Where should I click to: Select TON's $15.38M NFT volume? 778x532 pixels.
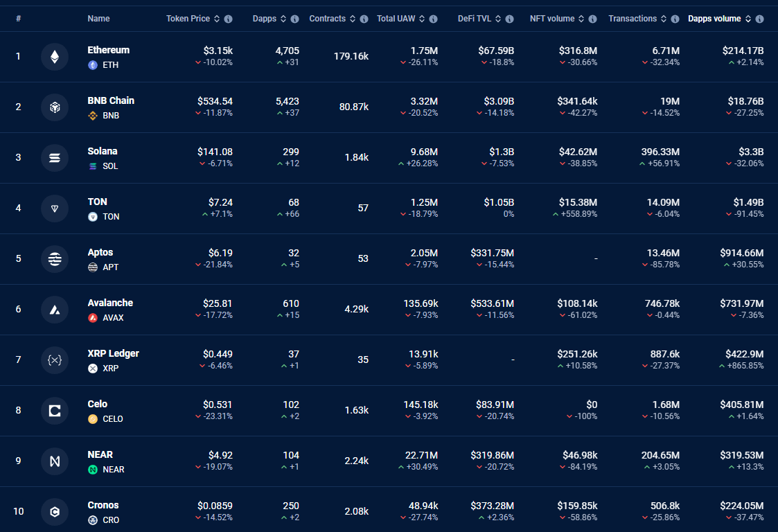578,202
